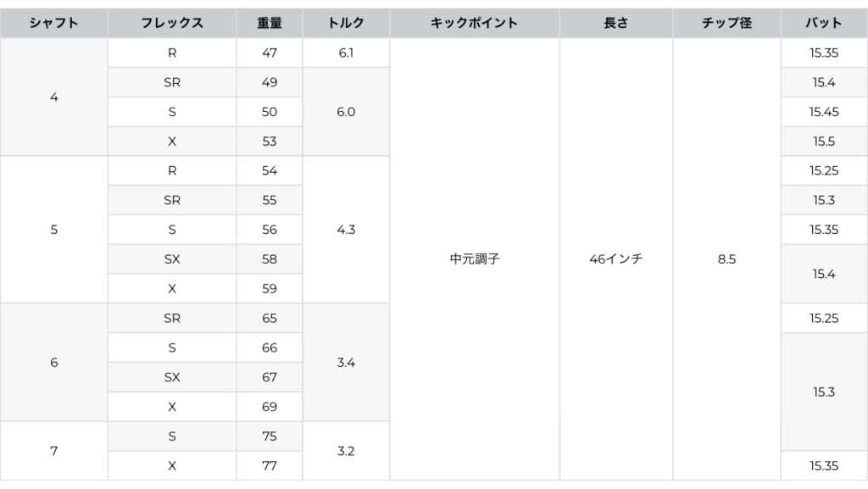This screenshot has height=489, width=868.
Task: Click the シャフト column header
Action: pos(54,24)
